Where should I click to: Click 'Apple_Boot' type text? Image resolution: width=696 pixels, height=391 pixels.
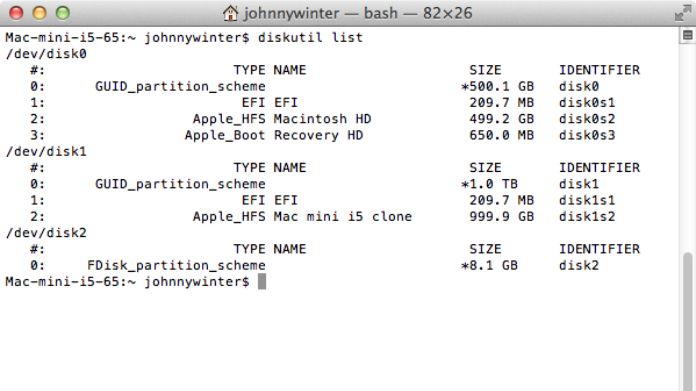pos(225,135)
